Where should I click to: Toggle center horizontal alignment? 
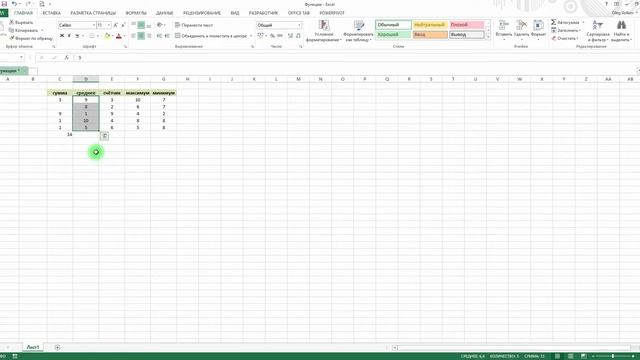coord(141,36)
